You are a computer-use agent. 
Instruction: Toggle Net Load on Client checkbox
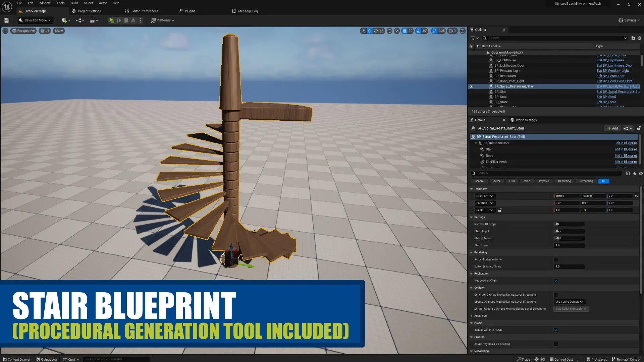556,281
